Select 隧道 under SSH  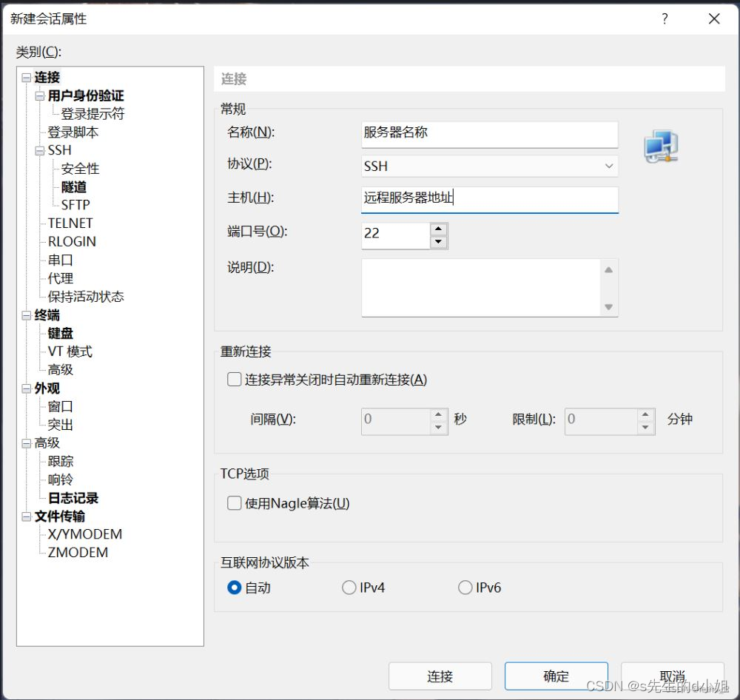[x=73, y=187]
